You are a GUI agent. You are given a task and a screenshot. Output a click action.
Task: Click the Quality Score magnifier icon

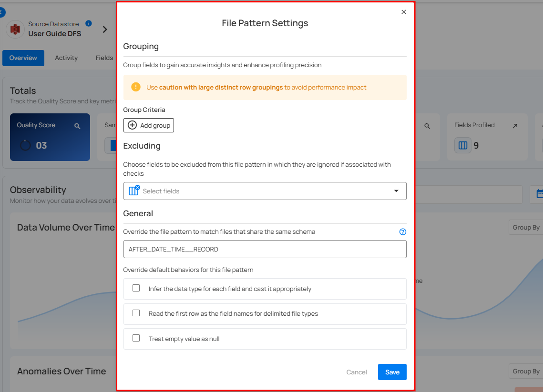[x=77, y=126]
